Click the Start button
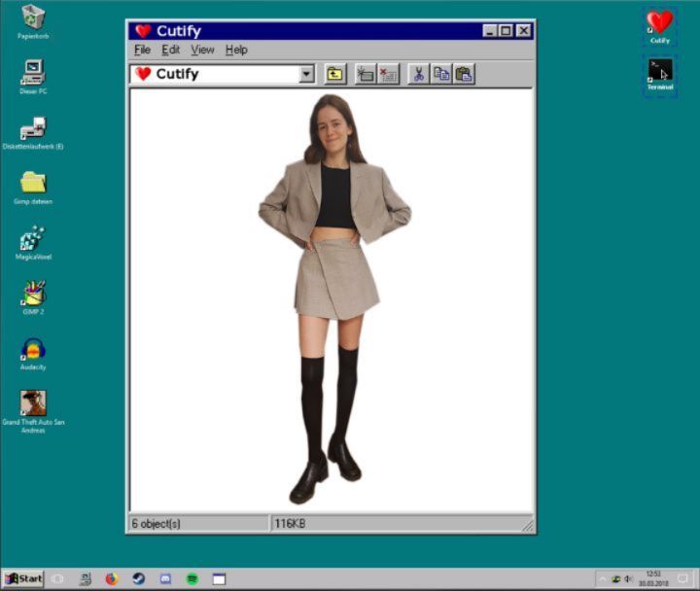700x591 pixels. click(23, 578)
